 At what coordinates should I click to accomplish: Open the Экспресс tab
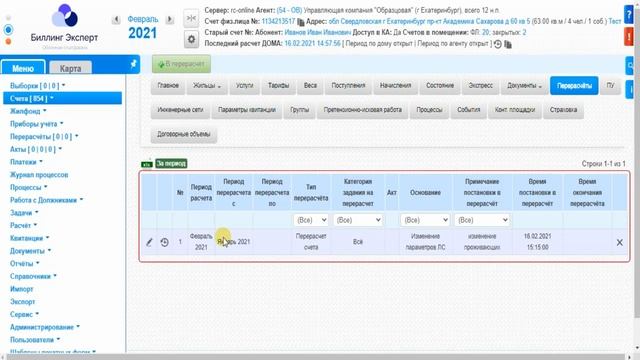point(480,86)
